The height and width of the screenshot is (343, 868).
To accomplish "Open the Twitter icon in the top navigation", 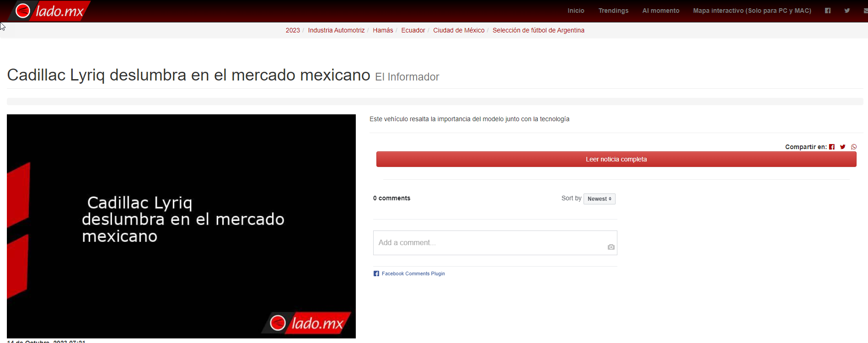I will coord(847,11).
